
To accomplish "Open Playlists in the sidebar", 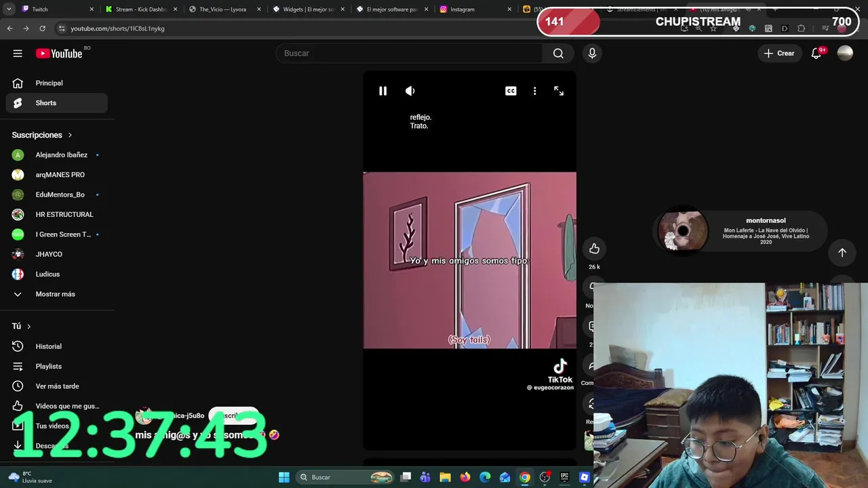I will tap(57, 366).
